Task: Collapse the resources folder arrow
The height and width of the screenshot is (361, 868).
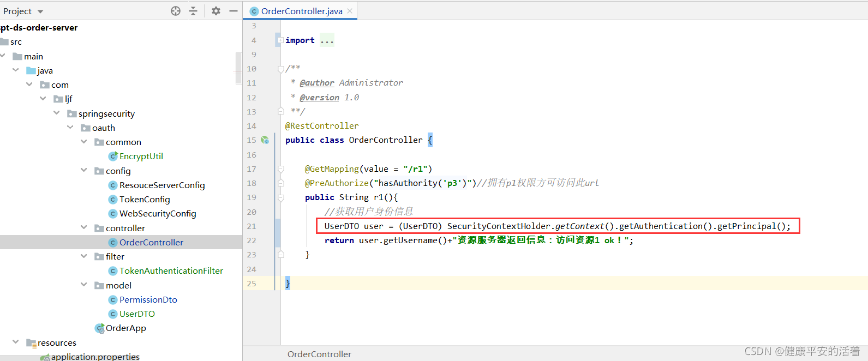Action: click(x=15, y=342)
